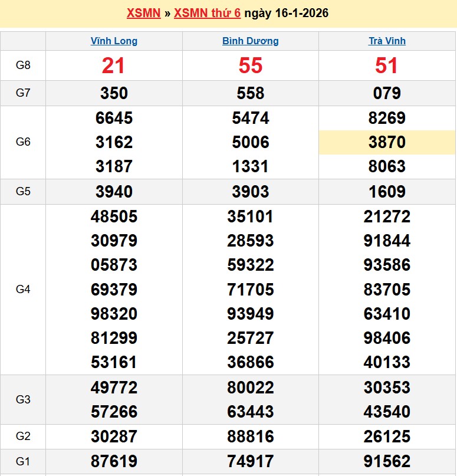Open the Vĩnh Long province link
The height and width of the screenshot is (476, 457).
(114, 41)
